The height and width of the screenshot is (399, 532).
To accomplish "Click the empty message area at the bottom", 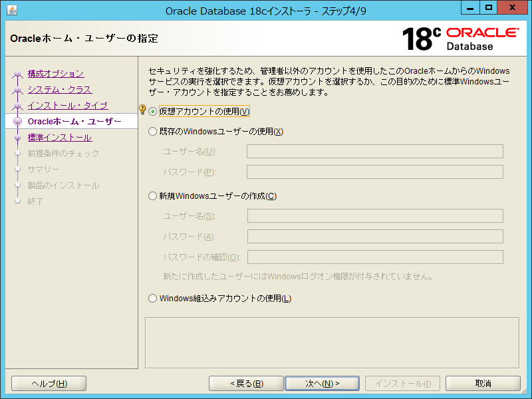I will pyautogui.click(x=332, y=342).
